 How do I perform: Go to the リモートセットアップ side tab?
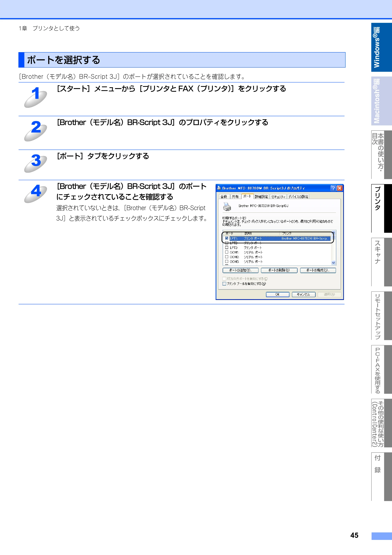381,316
